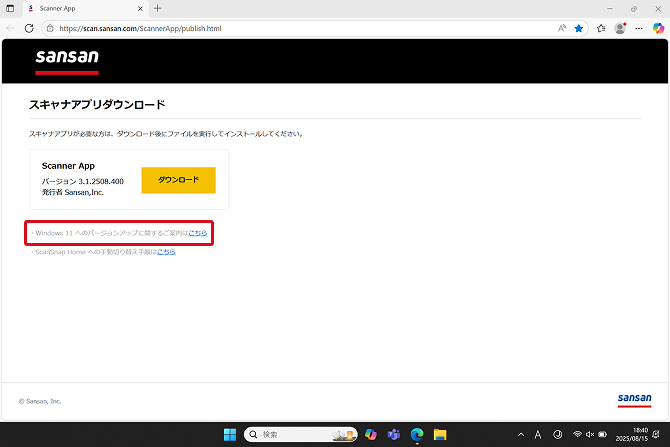Click the sansan logo in the black header
670x447 pixels.
(67, 61)
